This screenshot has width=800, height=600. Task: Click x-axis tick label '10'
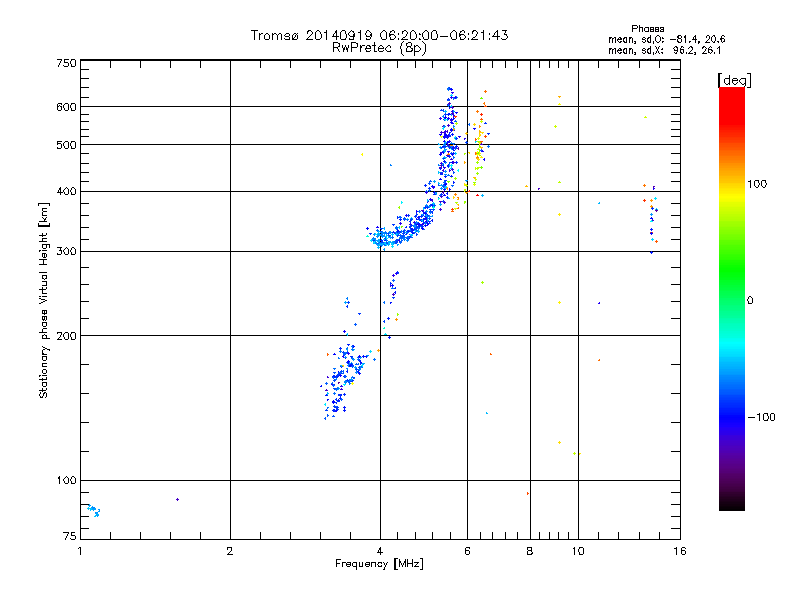click(x=578, y=551)
